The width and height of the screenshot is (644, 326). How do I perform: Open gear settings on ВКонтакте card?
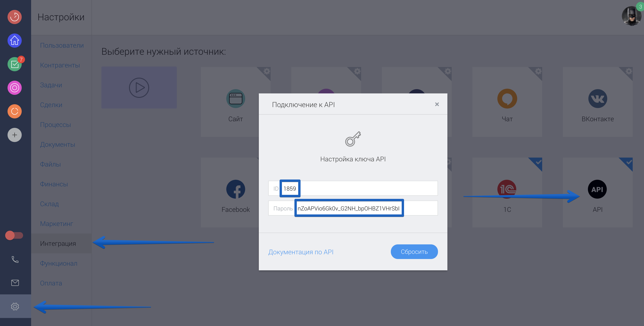coord(628,71)
